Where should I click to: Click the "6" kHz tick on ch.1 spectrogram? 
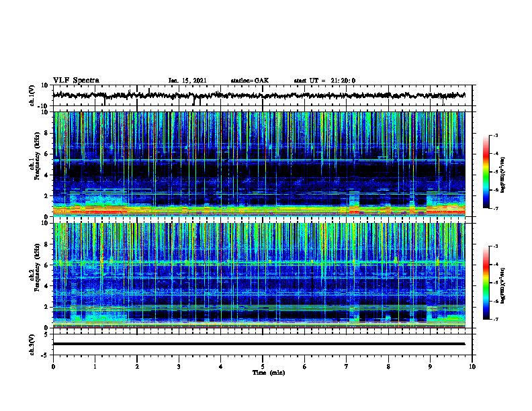[x=46, y=154]
